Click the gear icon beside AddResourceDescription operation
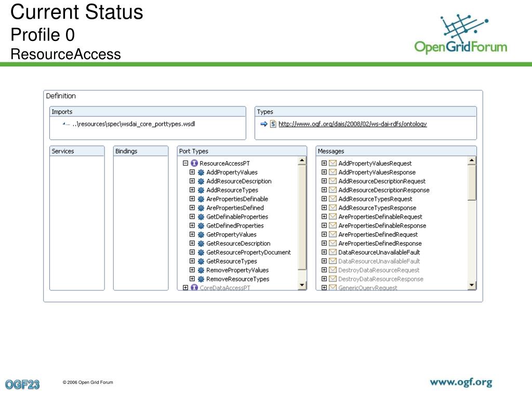This screenshot has height=399, width=532. (x=201, y=181)
